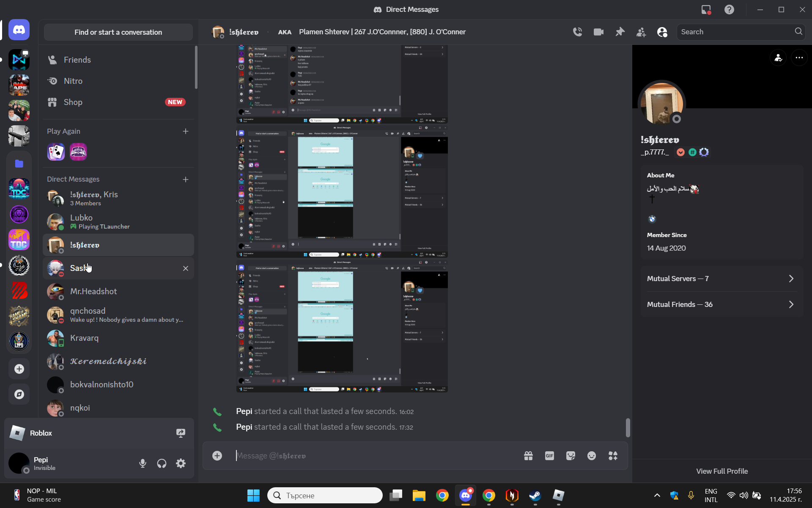Start a video call
Screen dimensions: 812x508
pos(598,32)
